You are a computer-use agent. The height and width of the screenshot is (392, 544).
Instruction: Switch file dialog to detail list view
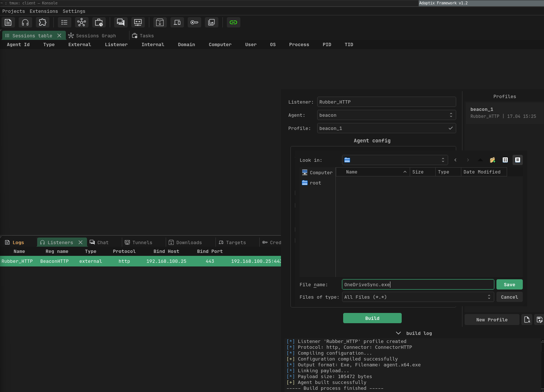coord(517,160)
